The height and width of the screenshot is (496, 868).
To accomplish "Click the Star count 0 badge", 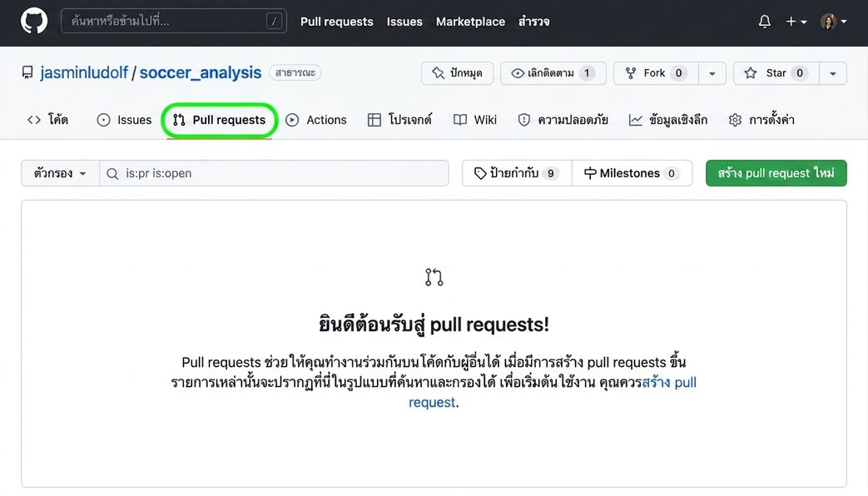I will click(x=800, y=73).
